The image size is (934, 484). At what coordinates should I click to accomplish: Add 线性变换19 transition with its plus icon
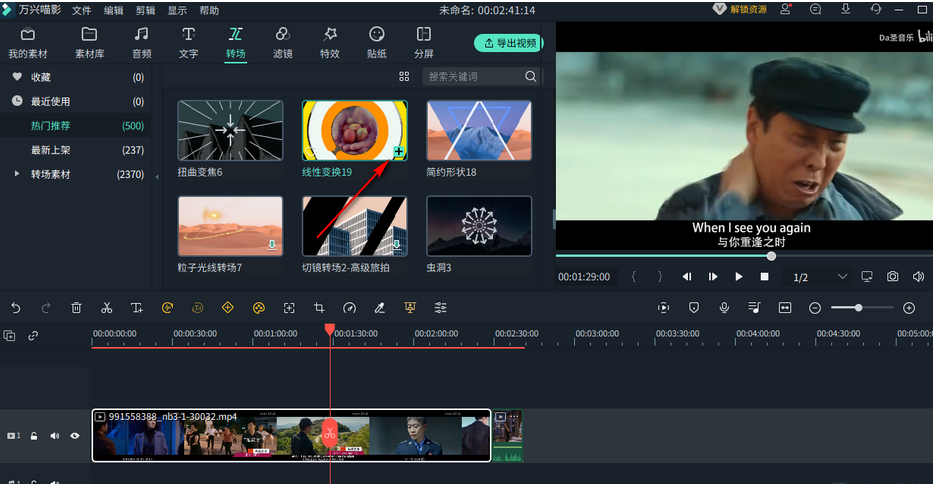(398, 152)
